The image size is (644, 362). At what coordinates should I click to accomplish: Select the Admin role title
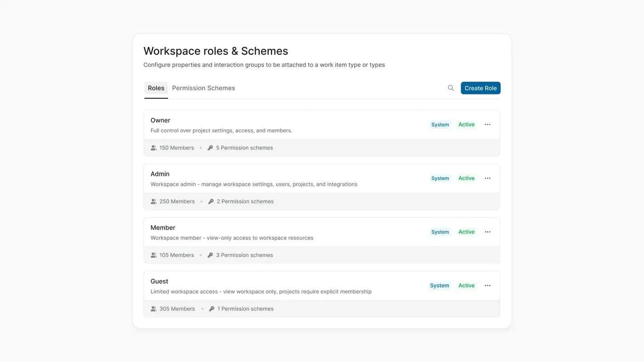[160, 174]
